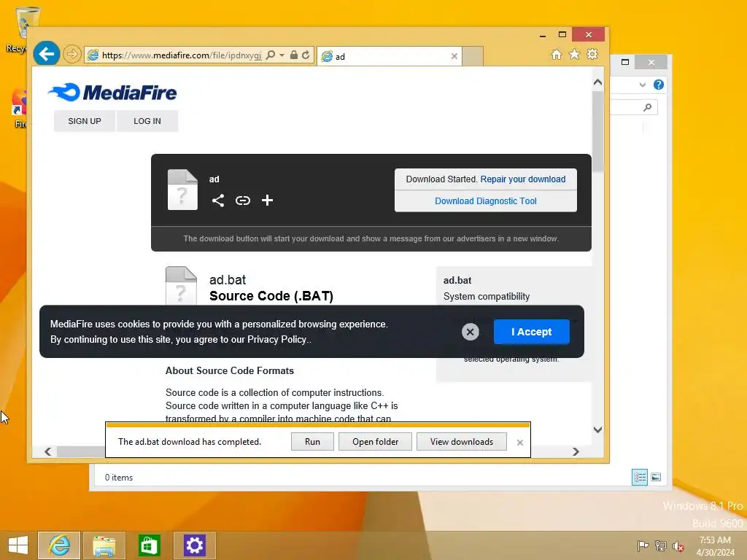Image resolution: width=747 pixels, height=560 pixels.
Task: Click the plus icon to add file
Action: [267, 201]
